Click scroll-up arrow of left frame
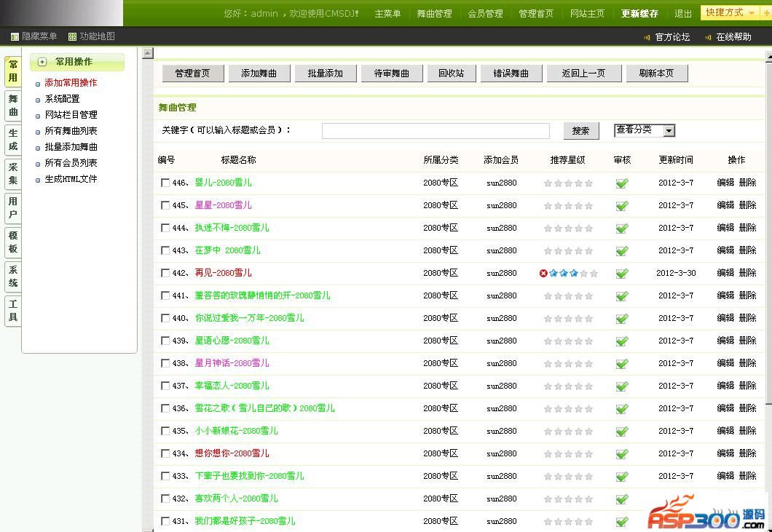 (x=148, y=53)
